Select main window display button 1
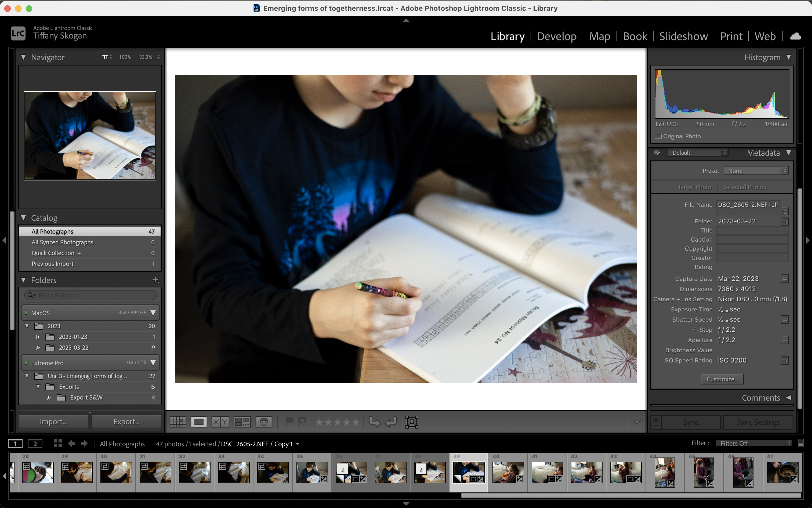This screenshot has width=812, height=508. pos(15,444)
